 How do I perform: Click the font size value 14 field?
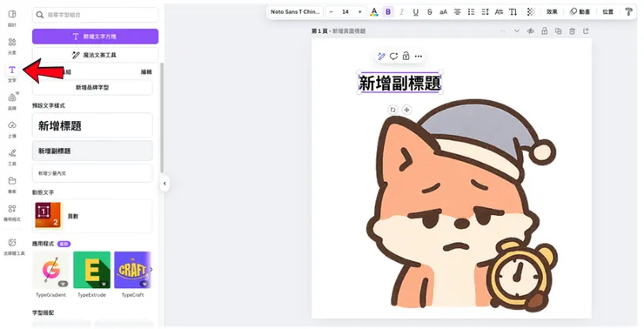tap(345, 12)
